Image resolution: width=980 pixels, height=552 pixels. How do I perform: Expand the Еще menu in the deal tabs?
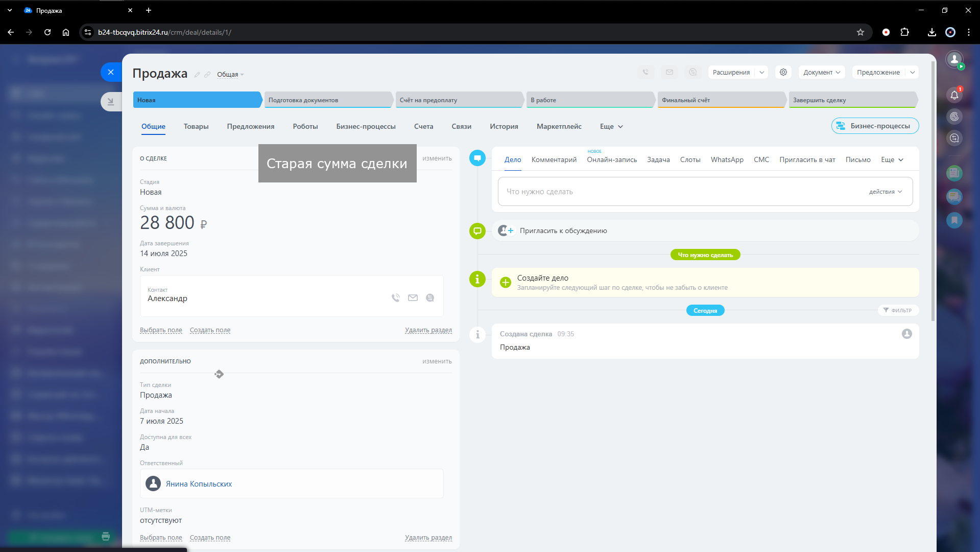coord(611,126)
